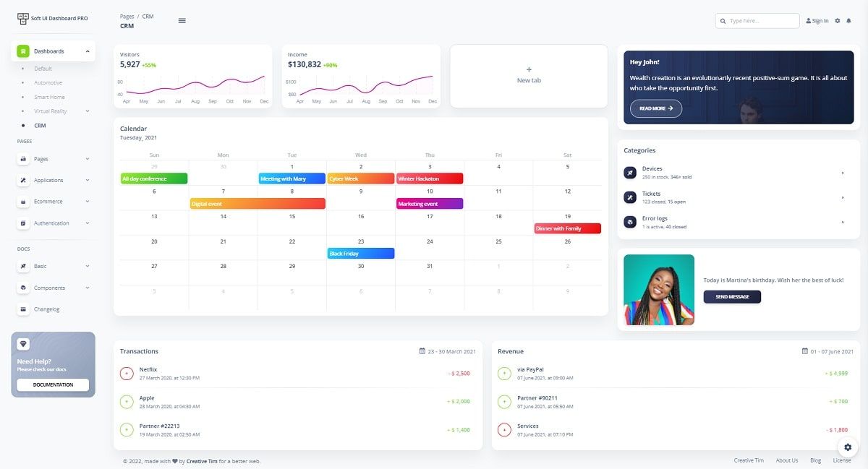
Task: Click the settings gear near Sign In
Action: [x=837, y=20]
